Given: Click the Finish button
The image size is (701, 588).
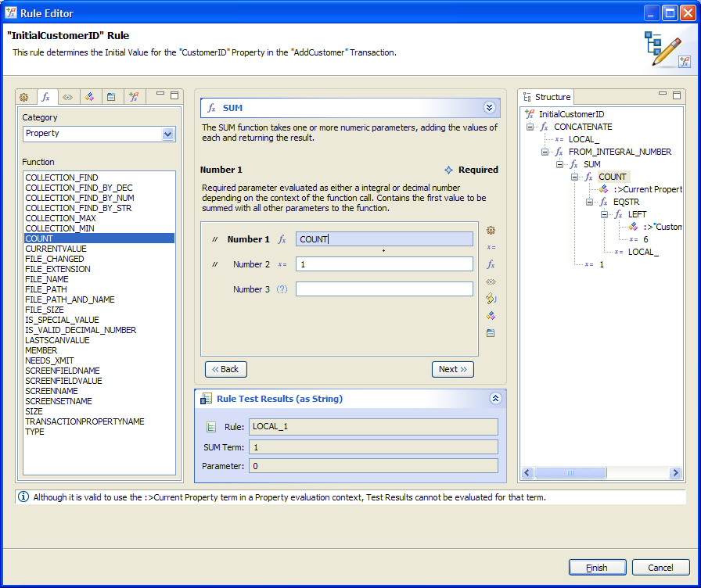Looking at the screenshot, I should pyautogui.click(x=597, y=568).
